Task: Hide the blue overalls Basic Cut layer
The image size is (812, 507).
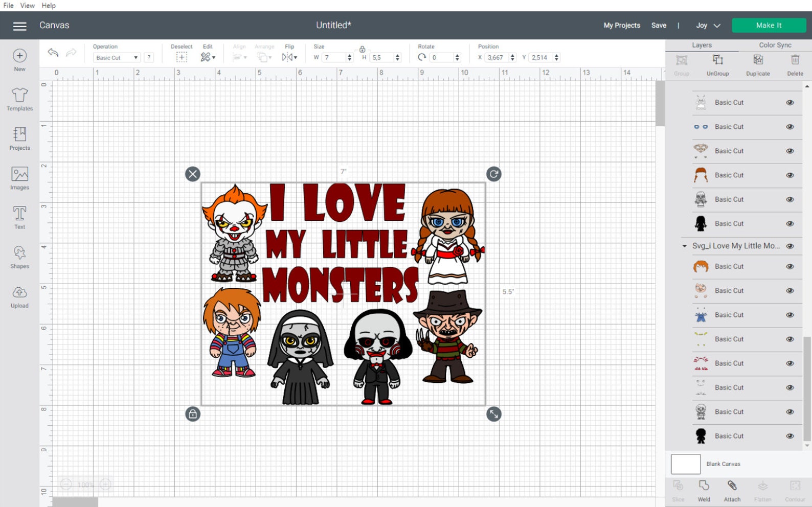Action: [x=790, y=315]
